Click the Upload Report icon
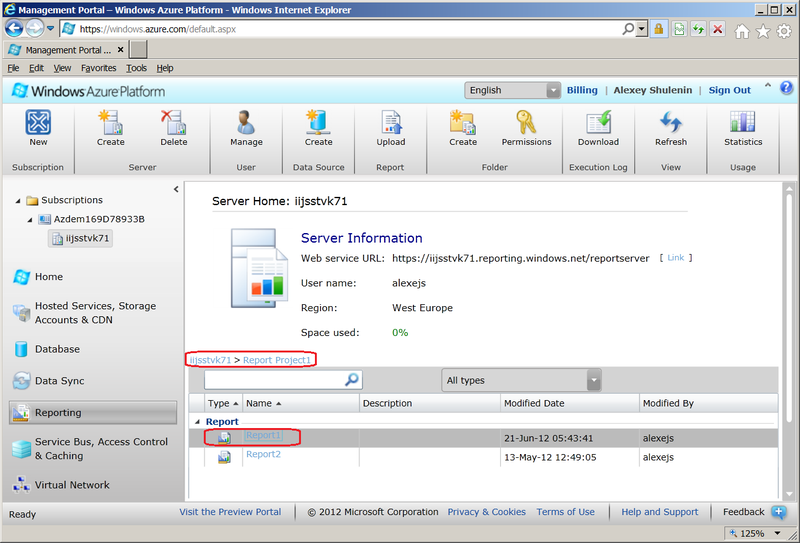Viewport: 800px width, 543px height. click(391, 122)
